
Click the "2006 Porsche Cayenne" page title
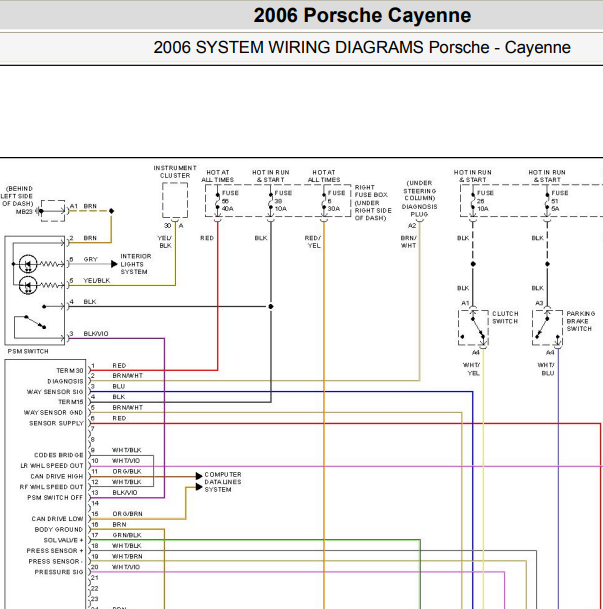[x=362, y=16]
